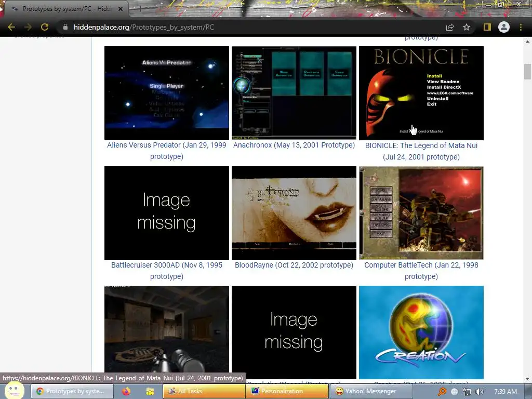Go back to the previous page
Viewport: 532px width, 399px height.
(x=11, y=27)
